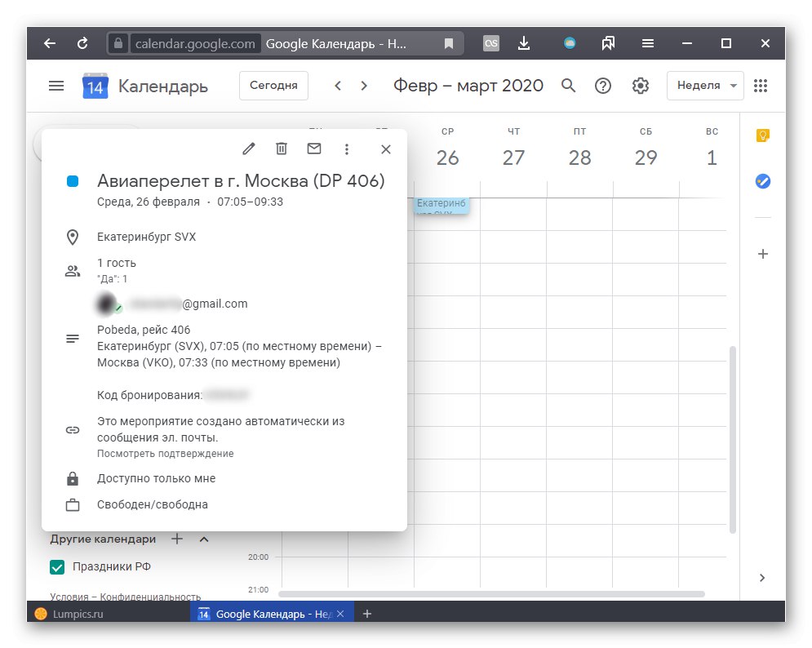
Task: Get add-ons with plus icon in side panel
Action: click(x=763, y=254)
